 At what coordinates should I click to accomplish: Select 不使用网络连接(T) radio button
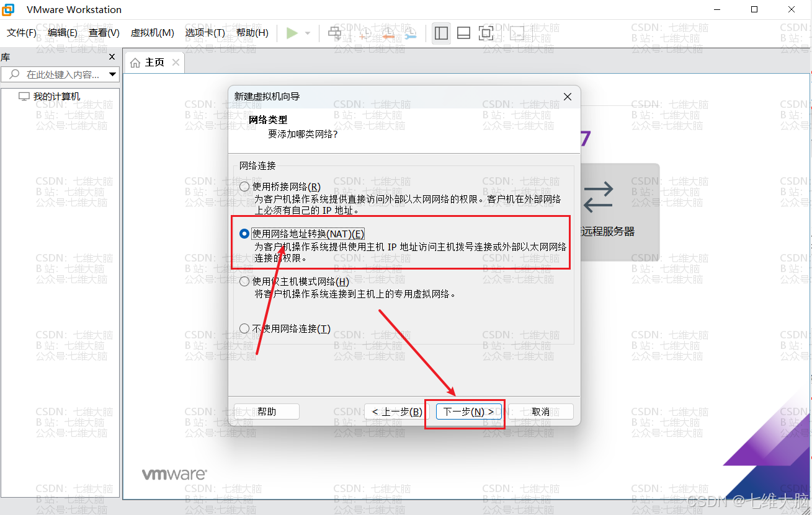tap(244, 328)
